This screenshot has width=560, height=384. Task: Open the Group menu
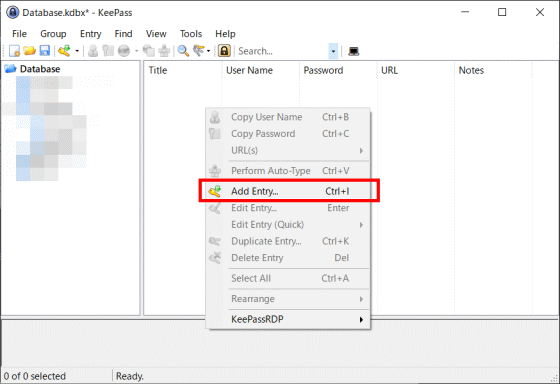(x=53, y=34)
